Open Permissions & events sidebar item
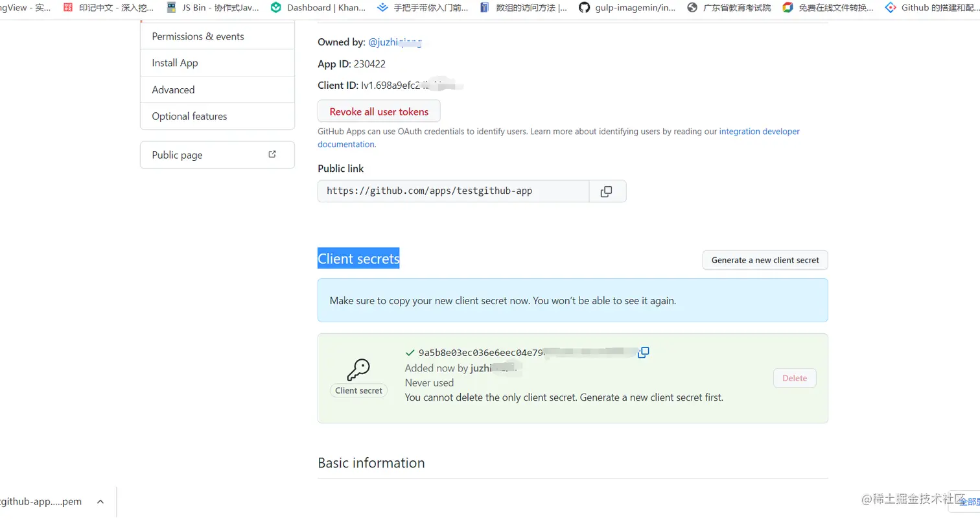This screenshot has width=980, height=520. coord(217,36)
